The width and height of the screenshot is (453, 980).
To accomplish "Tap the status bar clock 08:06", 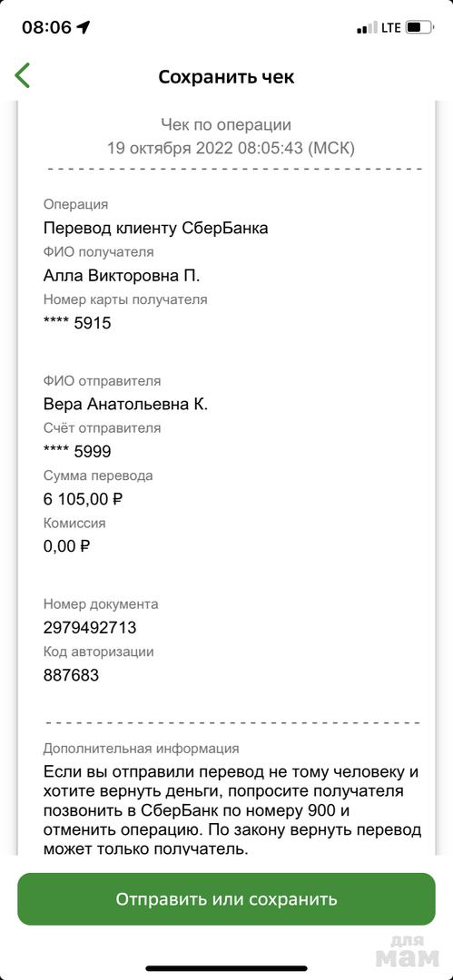I will (47, 27).
